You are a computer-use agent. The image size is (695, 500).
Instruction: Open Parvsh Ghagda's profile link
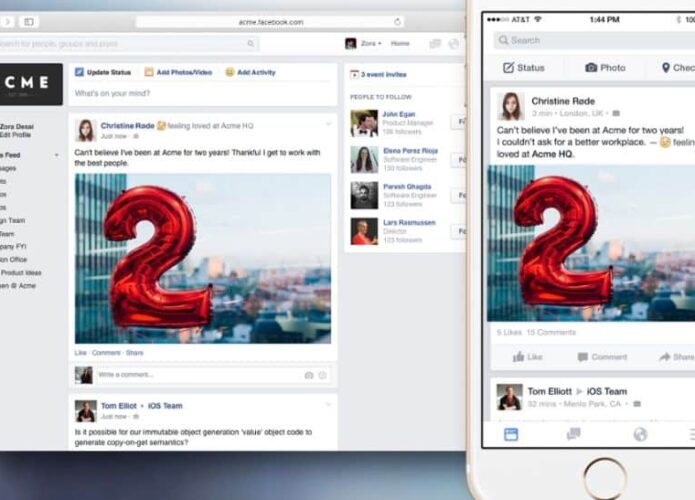pyautogui.click(x=407, y=187)
